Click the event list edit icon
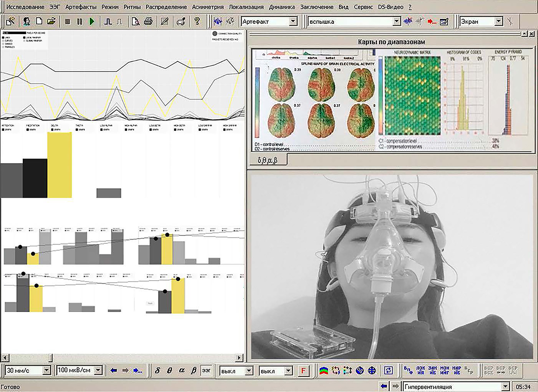Image resolution: width=538 pixels, height=392 pixels. pyautogui.click(x=444, y=22)
